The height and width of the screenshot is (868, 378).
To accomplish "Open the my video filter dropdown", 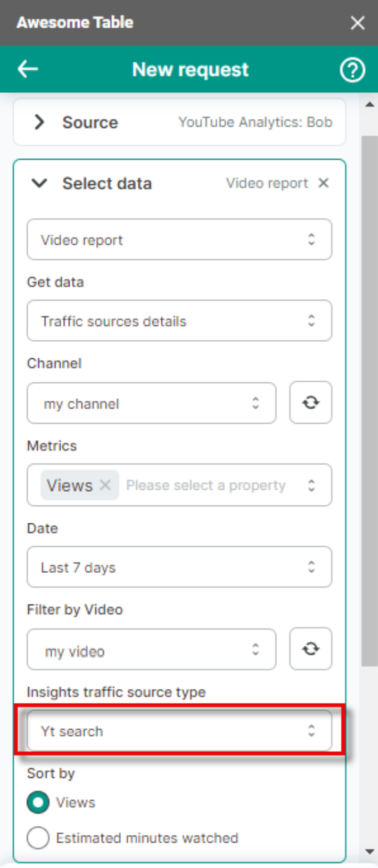I will coord(151,649).
